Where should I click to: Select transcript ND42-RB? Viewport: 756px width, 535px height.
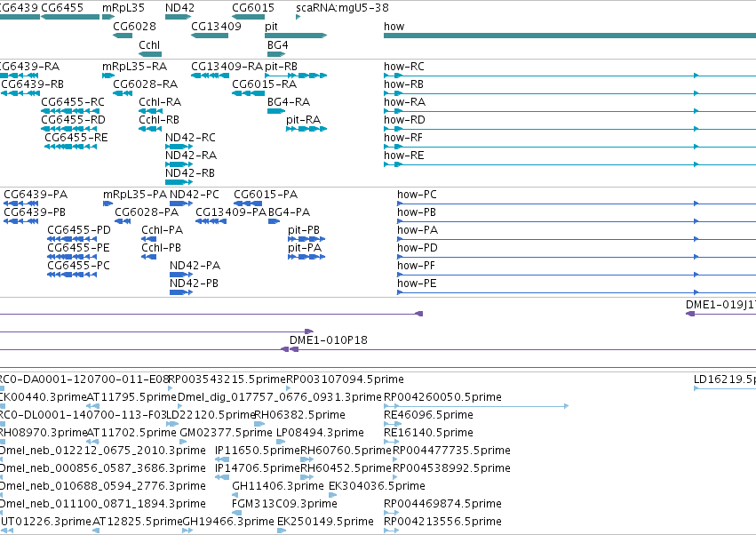[190, 172]
